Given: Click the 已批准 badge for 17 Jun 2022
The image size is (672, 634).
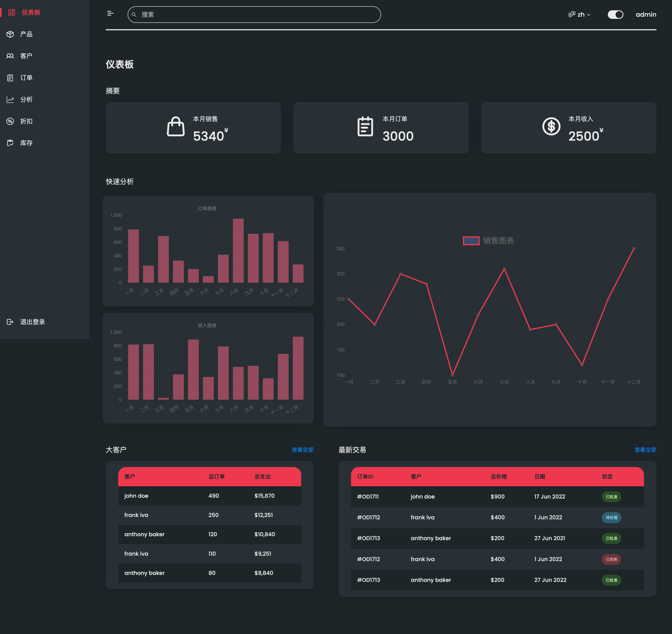Looking at the screenshot, I should coord(611,497).
